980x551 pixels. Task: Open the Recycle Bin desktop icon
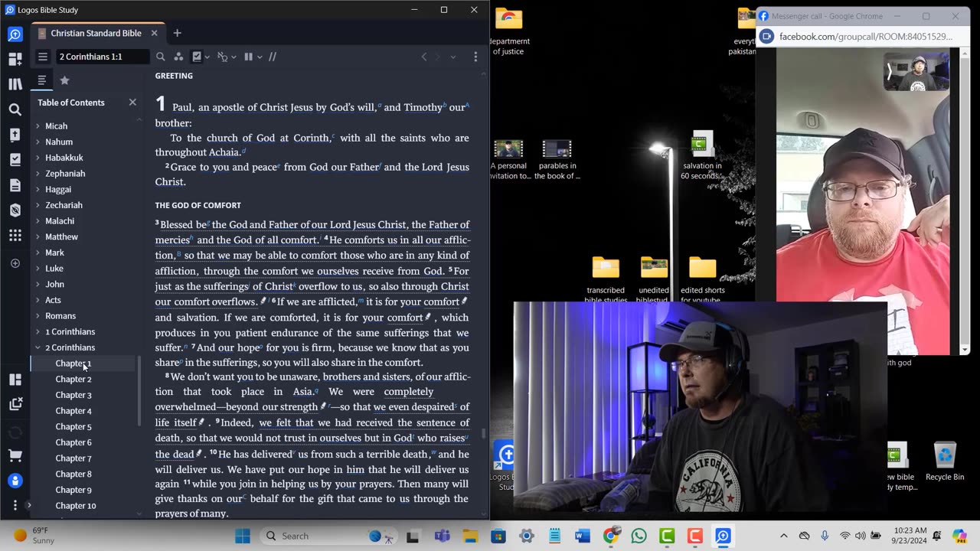click(944, 461)
